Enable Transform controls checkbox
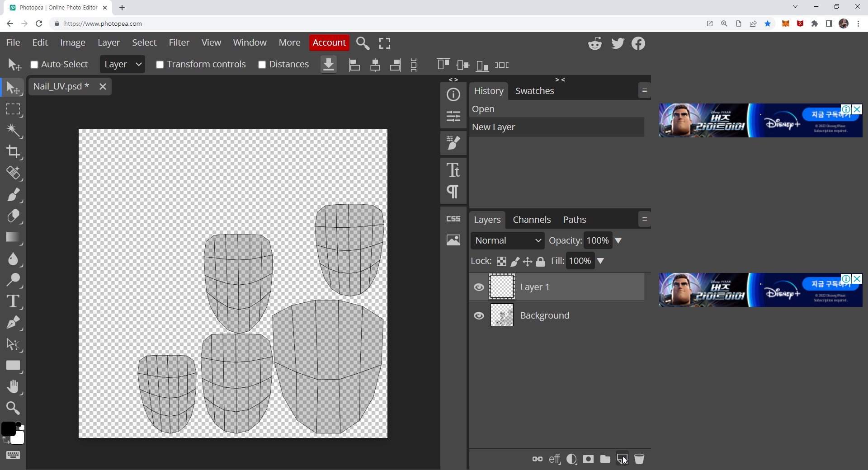The width and height of the screenshot is (868, 470). 160,65
